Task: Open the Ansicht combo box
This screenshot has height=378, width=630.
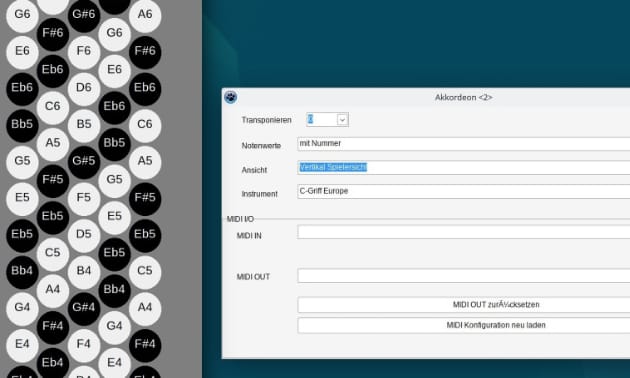Action: tap(464, 167)
